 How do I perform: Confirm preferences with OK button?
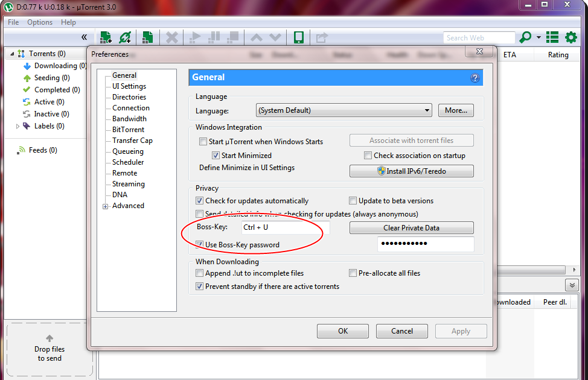tap(343, 331)
